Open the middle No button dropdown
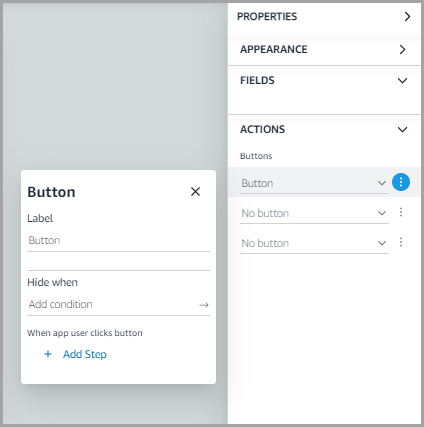Screen dimensions: 424x427 pyautogui.click(x=314, y=214)
